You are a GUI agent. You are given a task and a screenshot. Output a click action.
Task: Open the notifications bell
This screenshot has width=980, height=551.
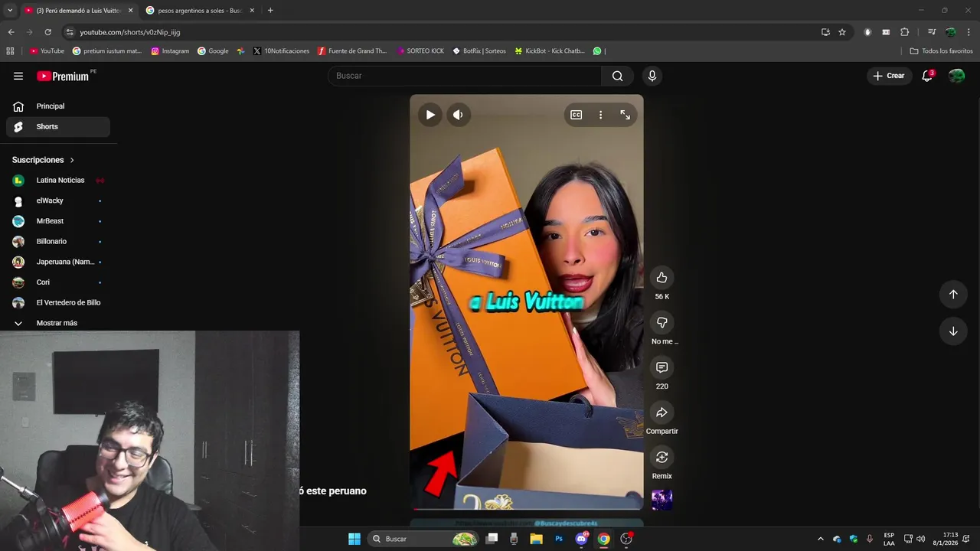927,76
